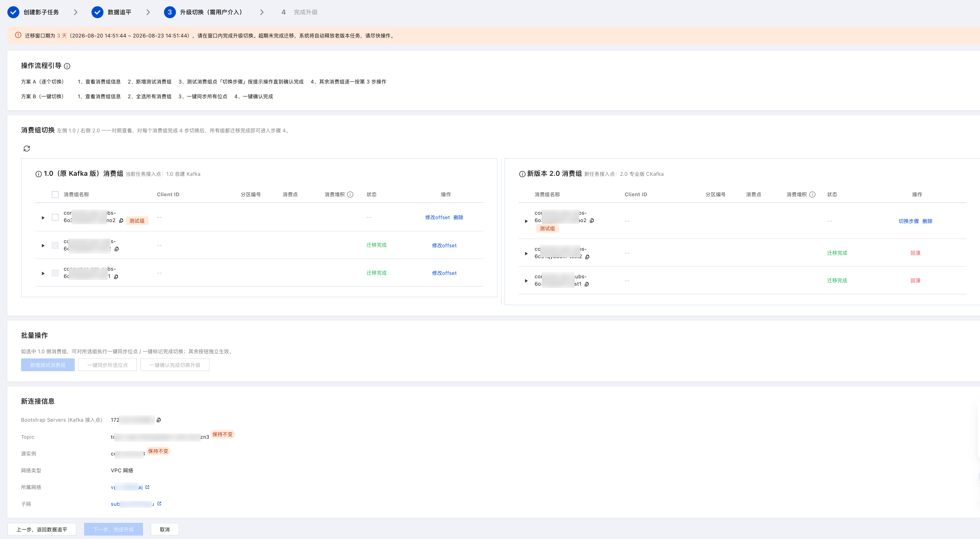Copy the 1.0 test consumer group name
This screenshot has height=539, width=980.
(x=121, y=221)
